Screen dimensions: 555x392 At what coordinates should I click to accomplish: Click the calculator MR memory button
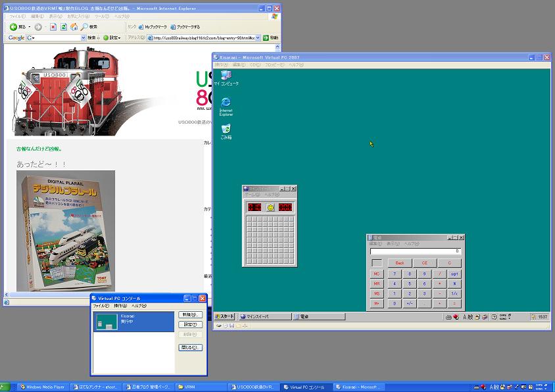[x=377, y=284]
